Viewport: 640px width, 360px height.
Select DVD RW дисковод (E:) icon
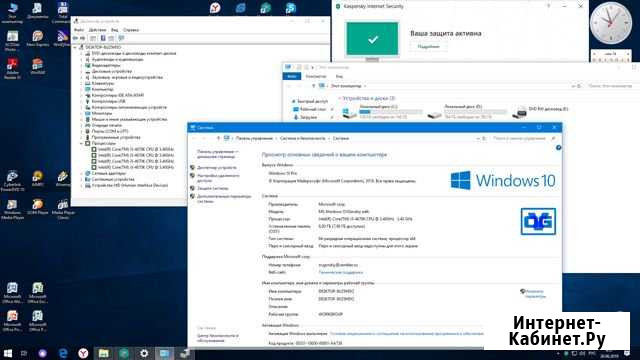[519, 112]
